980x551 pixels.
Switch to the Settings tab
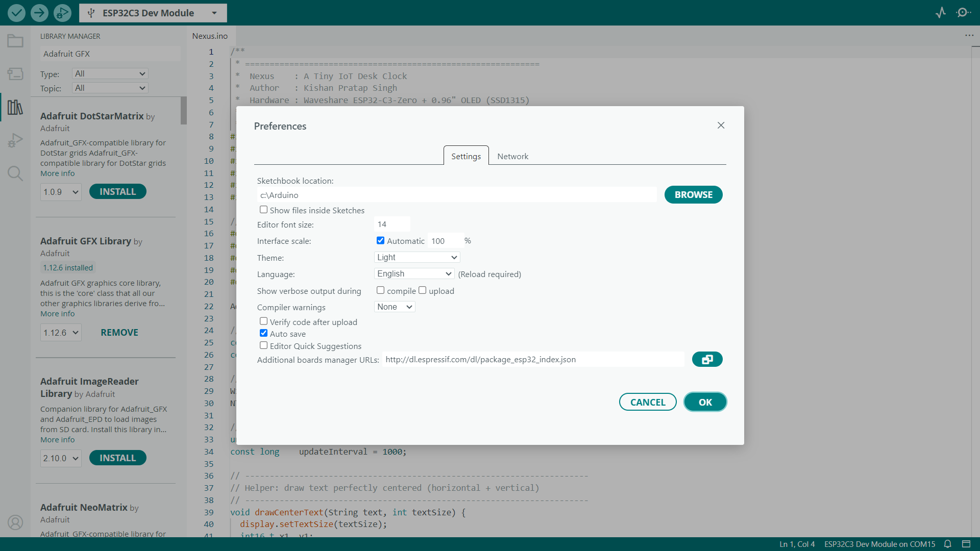click(x=466, y=156)
